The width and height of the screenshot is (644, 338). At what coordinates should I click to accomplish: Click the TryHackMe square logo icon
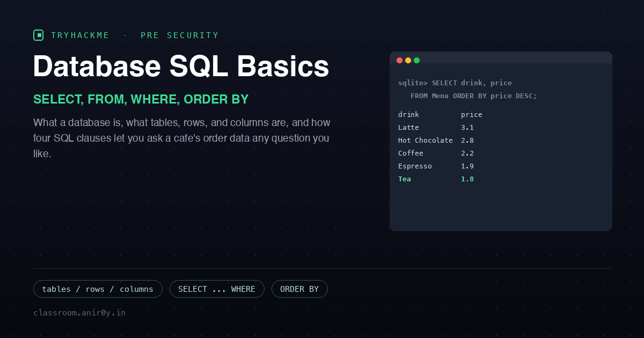click(38, 35)
